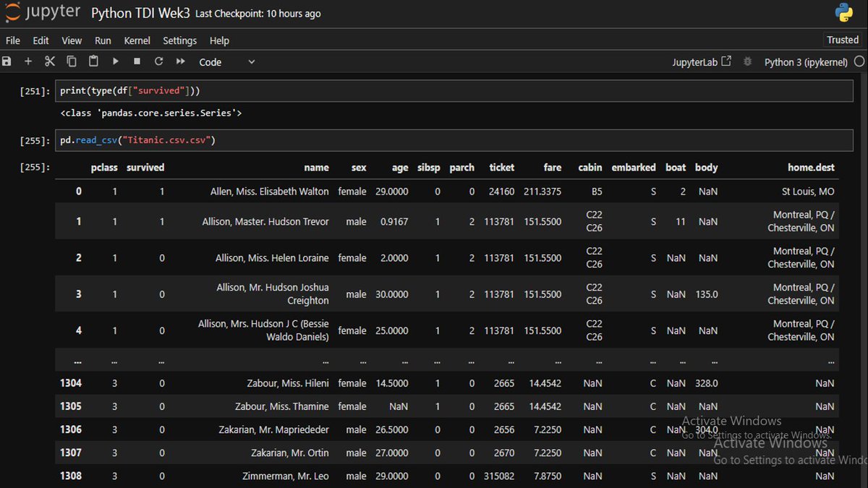
Task: Open the Kernel menu
Action: click(137, 40)
